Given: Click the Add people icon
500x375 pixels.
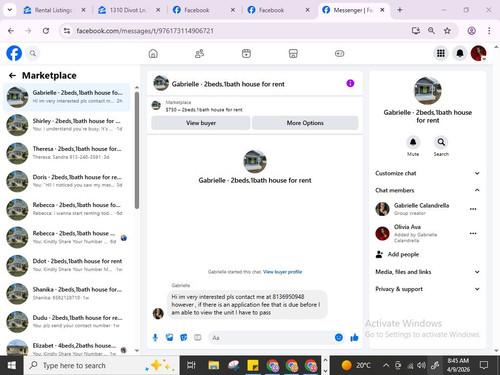Looking at the screenshot, I should click(379, 254).
